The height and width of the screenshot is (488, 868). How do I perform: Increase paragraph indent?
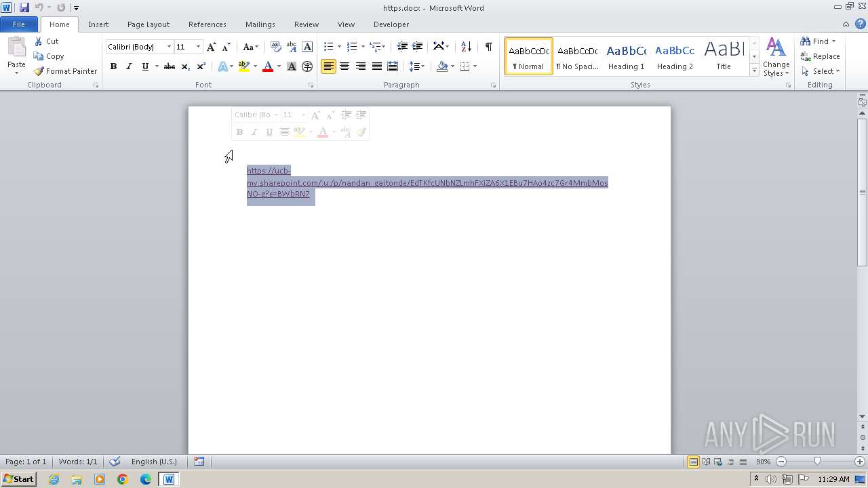[418, 47]
